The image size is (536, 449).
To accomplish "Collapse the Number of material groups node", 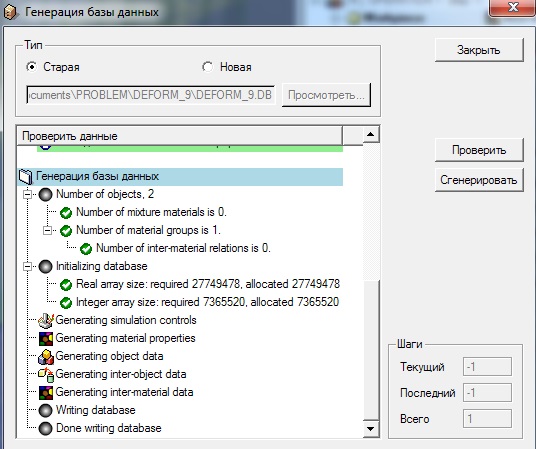I will [x=48, y=231].
